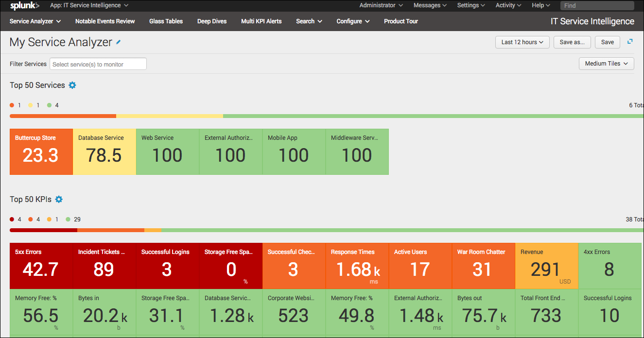This screenshot has height=338, width=644.
Task: Click the orange segment of services severity bar
Action: pyautogui.click(x=63, y=116)
